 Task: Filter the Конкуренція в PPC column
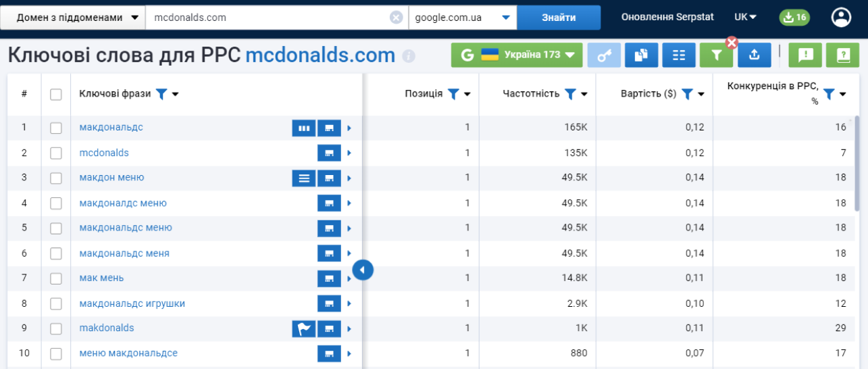829,94
